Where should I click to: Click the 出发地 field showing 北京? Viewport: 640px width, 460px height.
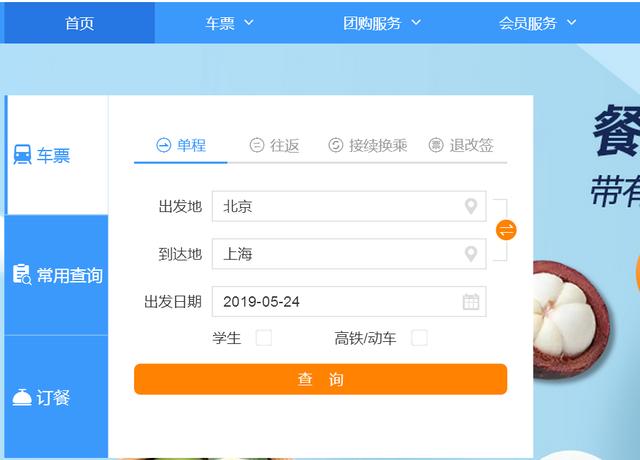click(x=349, y=206)
